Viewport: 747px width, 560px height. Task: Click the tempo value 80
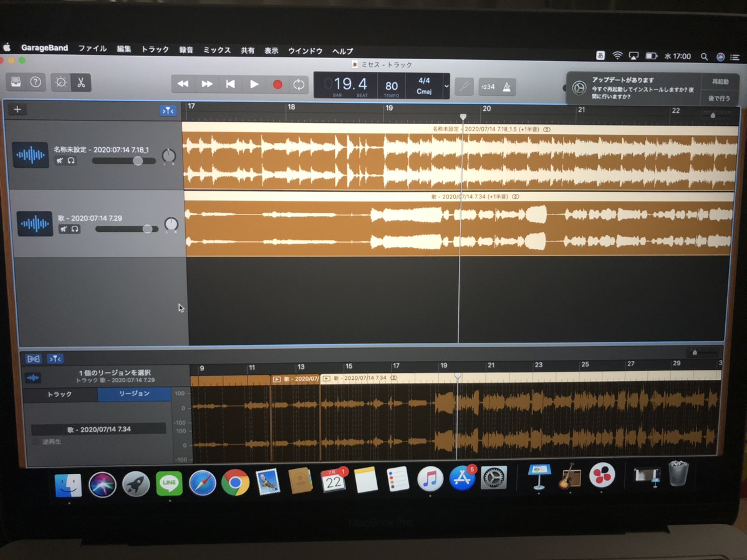pos(391,86)
